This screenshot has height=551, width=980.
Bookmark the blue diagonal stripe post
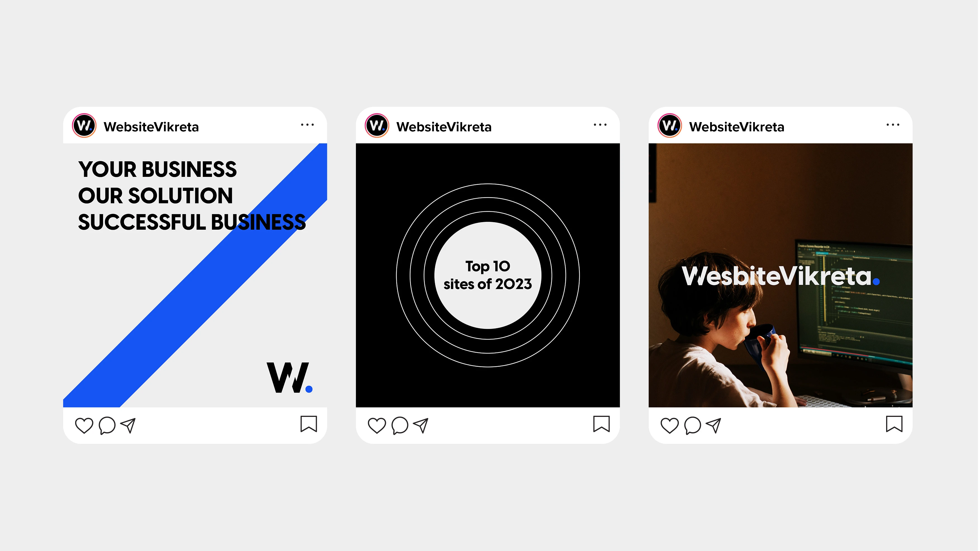click(x=308, y=424)
